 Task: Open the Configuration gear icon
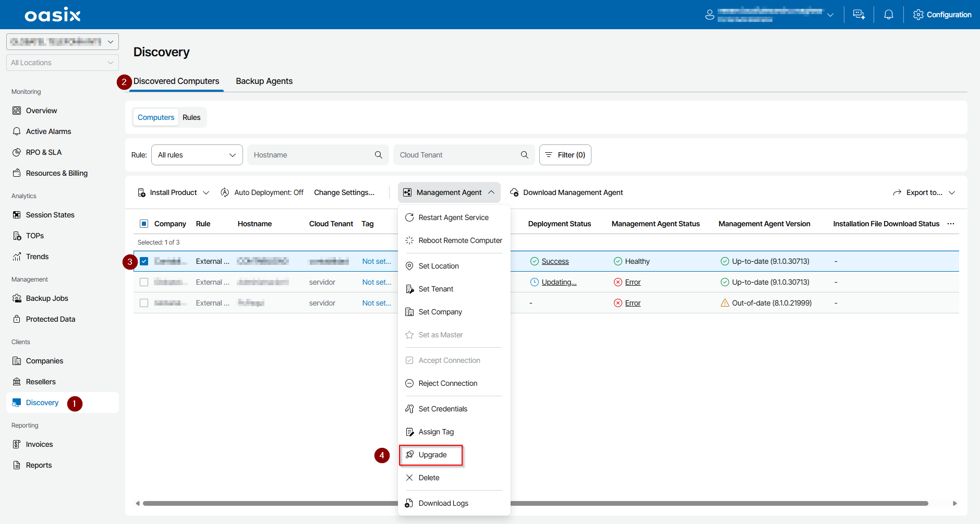(x=918, y=15)
